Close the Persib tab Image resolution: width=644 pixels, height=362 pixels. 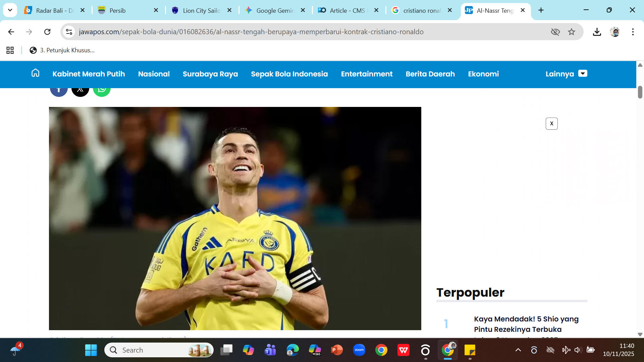[x=156, y=10]
